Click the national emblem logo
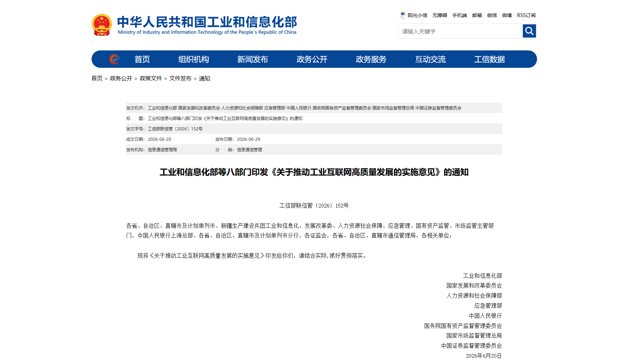The height and width of the screenshot is (364, 630). click(x=102, y=25)
